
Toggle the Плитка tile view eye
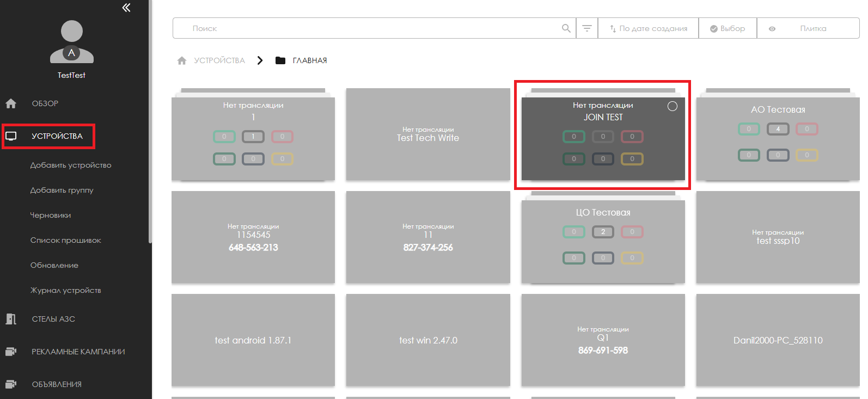pos(772,29)
